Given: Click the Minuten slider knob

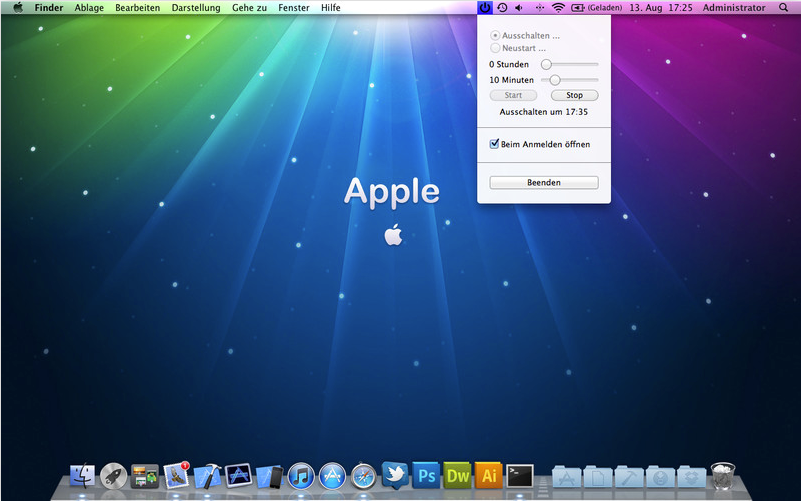Looking at the screenshot, I should [555, 80].
